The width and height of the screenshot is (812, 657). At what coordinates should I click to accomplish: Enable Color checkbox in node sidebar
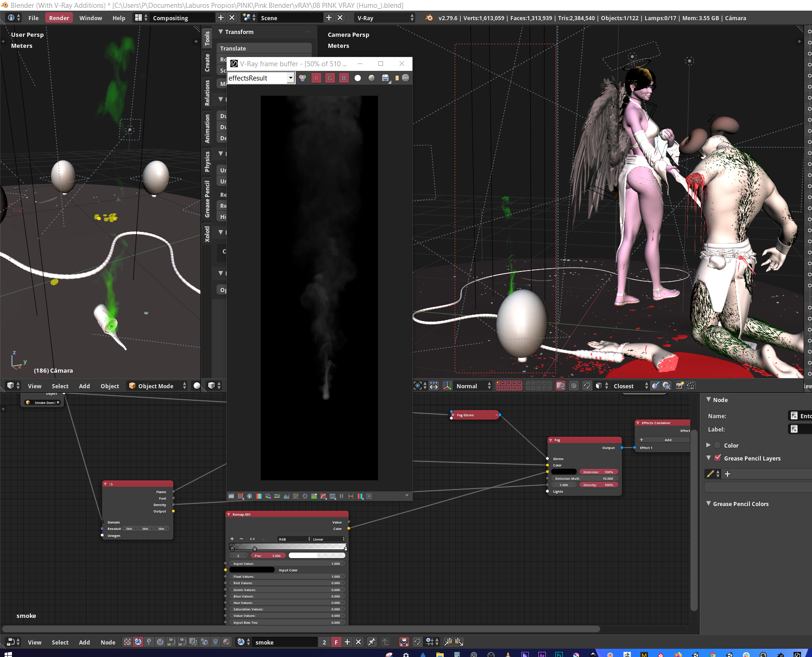point(717,445)
